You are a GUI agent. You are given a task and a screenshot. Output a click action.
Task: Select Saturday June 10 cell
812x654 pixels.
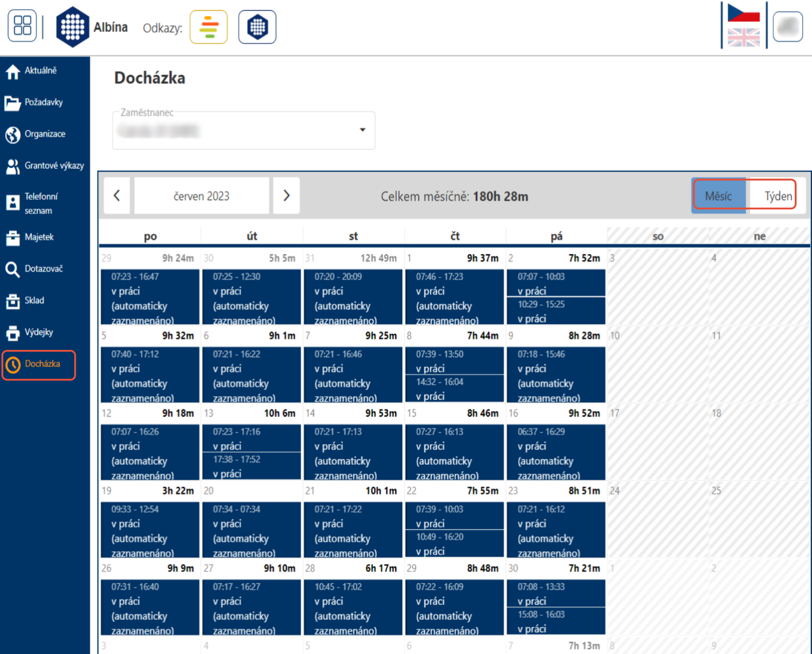pyautogui.click(x=658, y=365)
